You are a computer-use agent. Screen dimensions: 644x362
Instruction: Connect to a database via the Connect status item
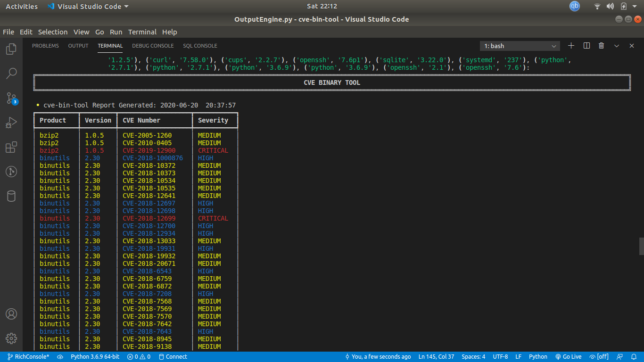click(x=173, y=357)
